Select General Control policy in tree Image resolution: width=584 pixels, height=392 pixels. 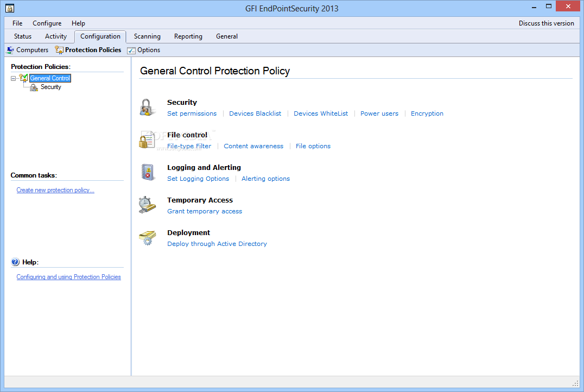tap(50, 78)
